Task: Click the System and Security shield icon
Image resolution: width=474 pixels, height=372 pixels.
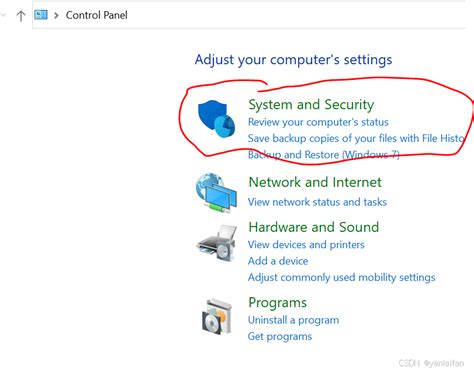Action: (x=217, y=119)
